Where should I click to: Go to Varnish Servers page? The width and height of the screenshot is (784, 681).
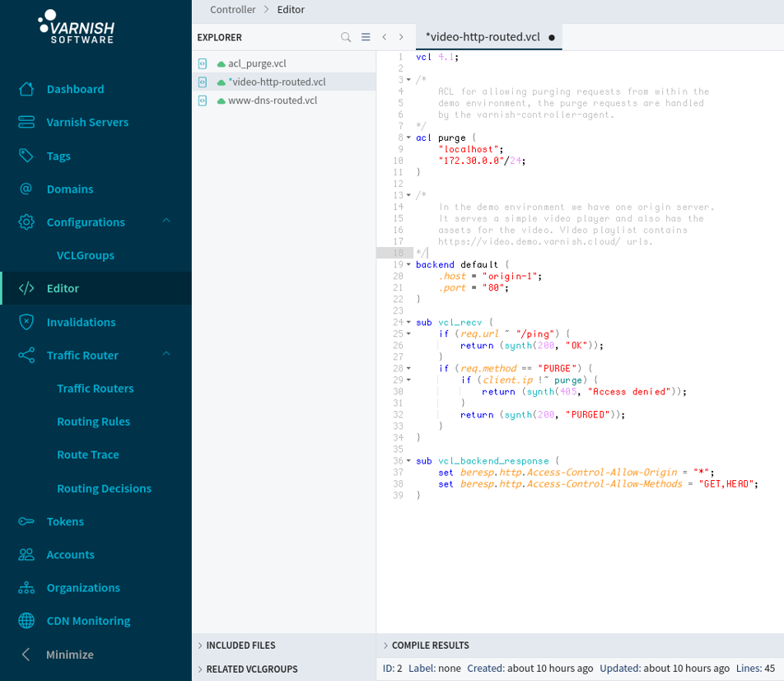[x=87, y=122]
